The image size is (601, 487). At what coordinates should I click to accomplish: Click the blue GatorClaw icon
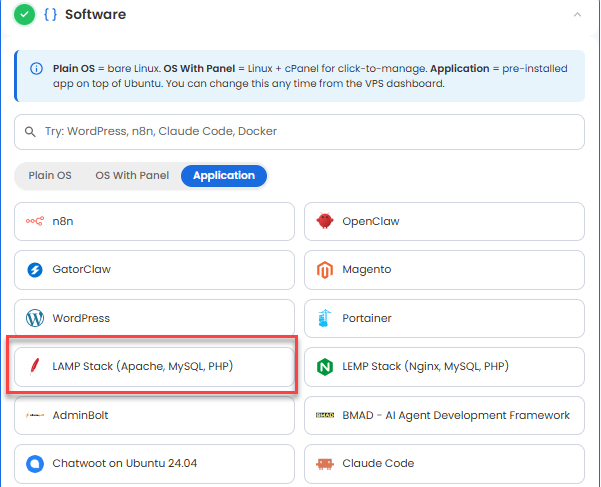click(34, 269)
